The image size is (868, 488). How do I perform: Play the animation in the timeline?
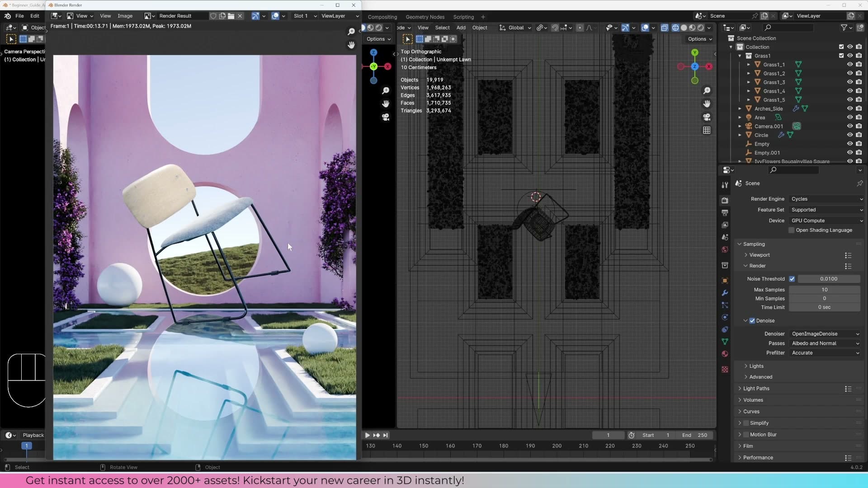point(367,435)
